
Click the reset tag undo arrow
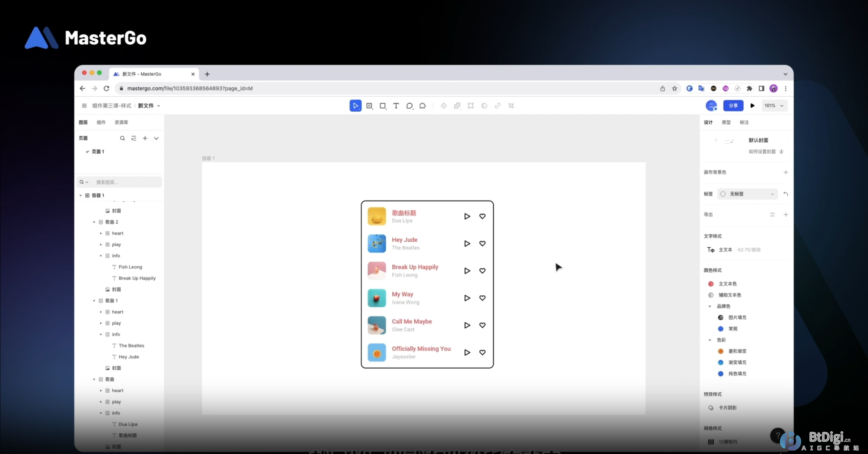[786, 194]
